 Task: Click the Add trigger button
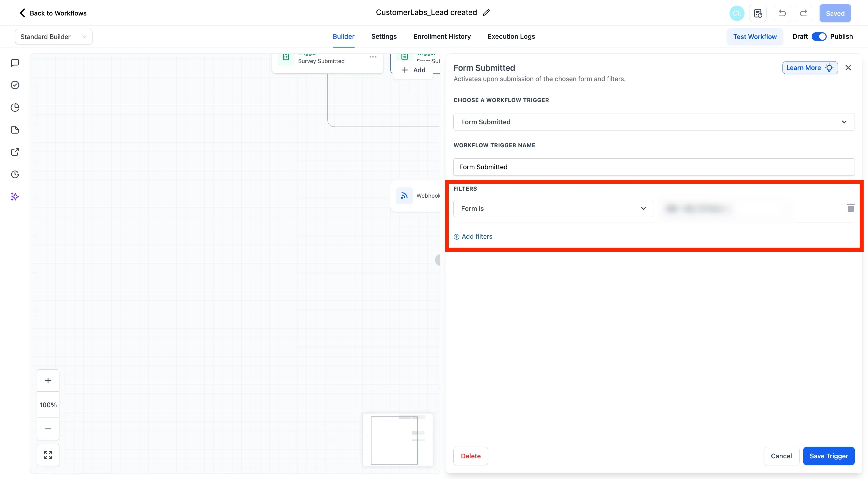413,70
